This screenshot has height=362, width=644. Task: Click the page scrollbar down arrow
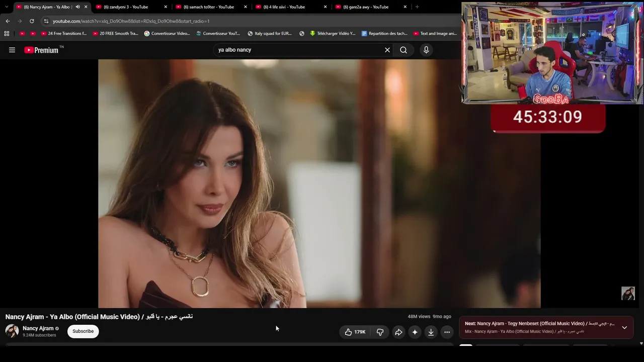pyautogui.click(x=641, y=343)
